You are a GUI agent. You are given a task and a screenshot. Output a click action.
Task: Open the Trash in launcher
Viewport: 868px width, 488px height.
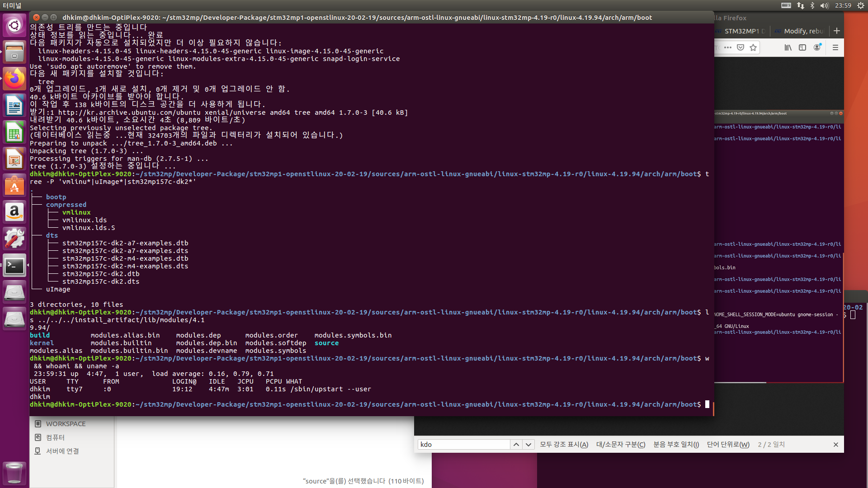tap(14, 473)
